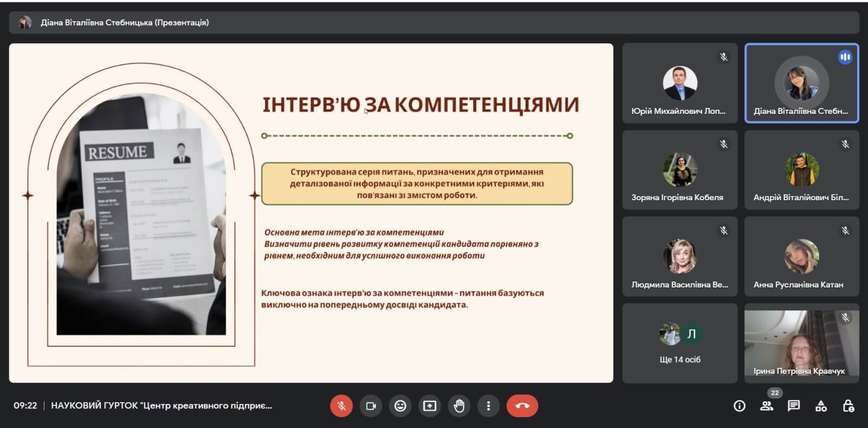
Task: Select Юрій Михайлович participant tile
Action: pyautogui.click(x=680, y=83)
